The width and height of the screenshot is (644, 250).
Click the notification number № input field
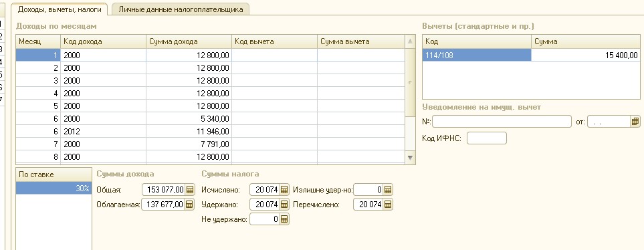[502, 122]
